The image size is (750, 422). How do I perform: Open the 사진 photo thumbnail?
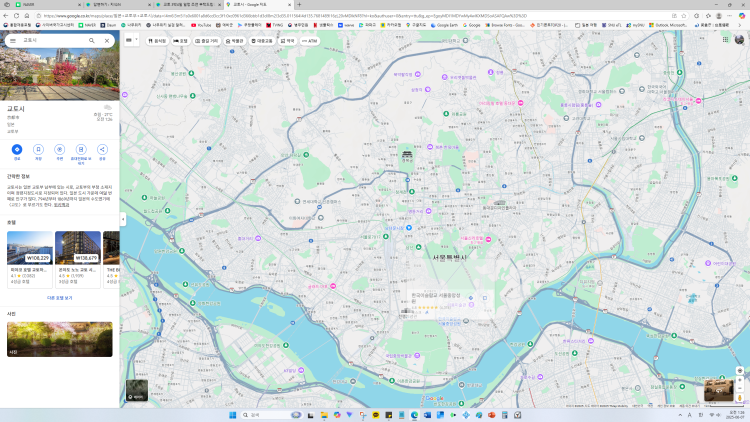click(59, 339)
